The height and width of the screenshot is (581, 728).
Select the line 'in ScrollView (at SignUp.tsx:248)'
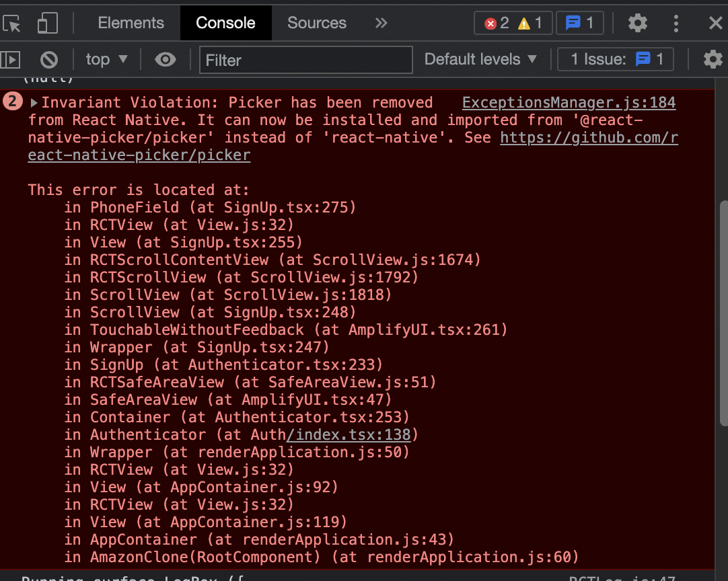point(210,312)
